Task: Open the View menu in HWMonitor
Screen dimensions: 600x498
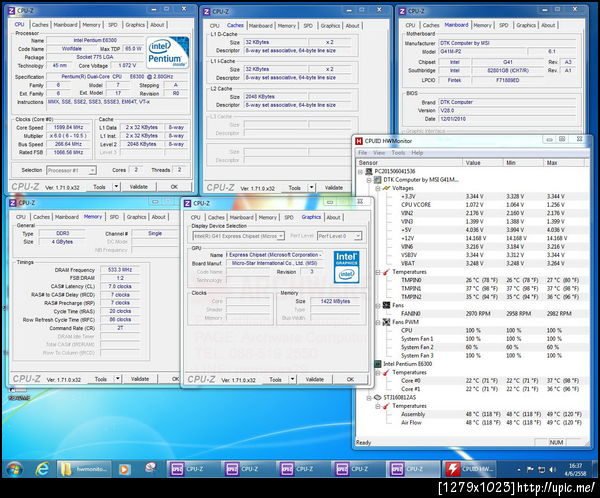Action: 379,153
